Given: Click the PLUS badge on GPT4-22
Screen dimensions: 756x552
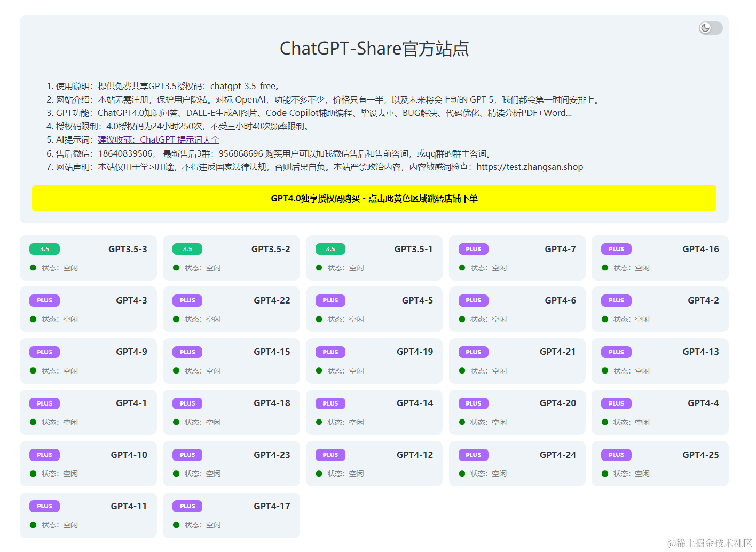Looking at the screenshot, I should pos(187,300).
